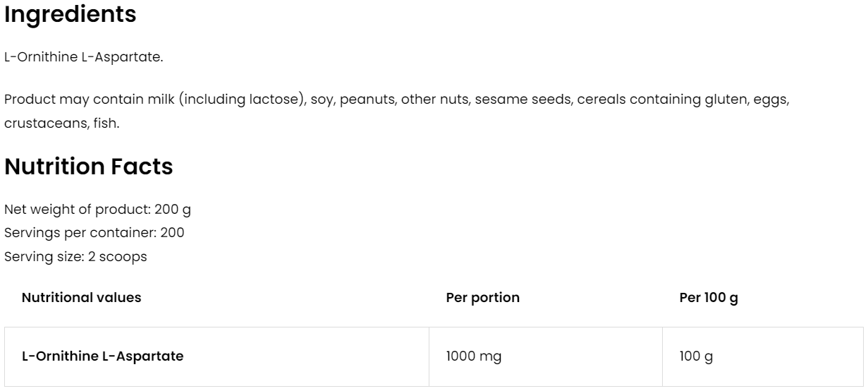Image resolution: width=868 pixels, height=391 pixels.
Task: Click the L-Ornithine L-Aspartate table row label
Action: pyautogui.click(x=103, y=356)
